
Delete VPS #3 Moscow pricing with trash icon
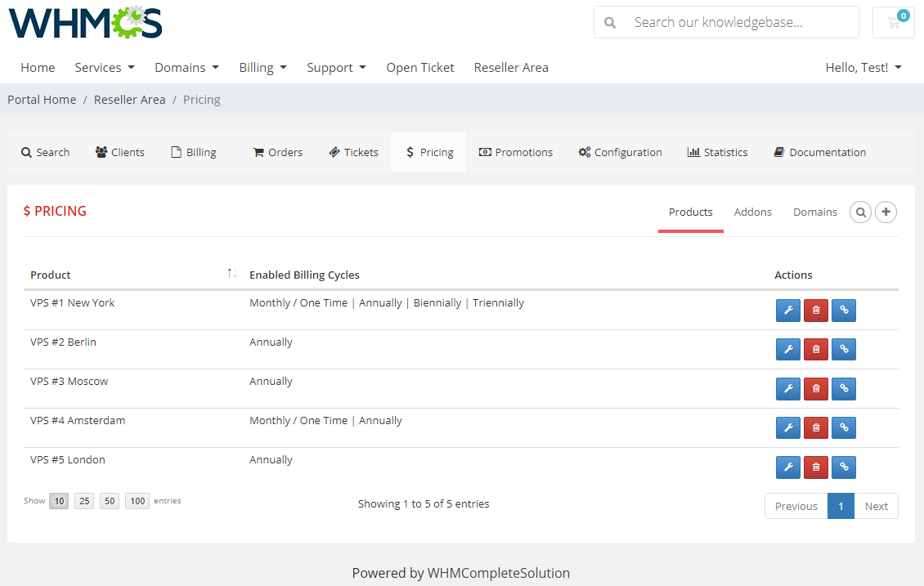tap(815, 389)
